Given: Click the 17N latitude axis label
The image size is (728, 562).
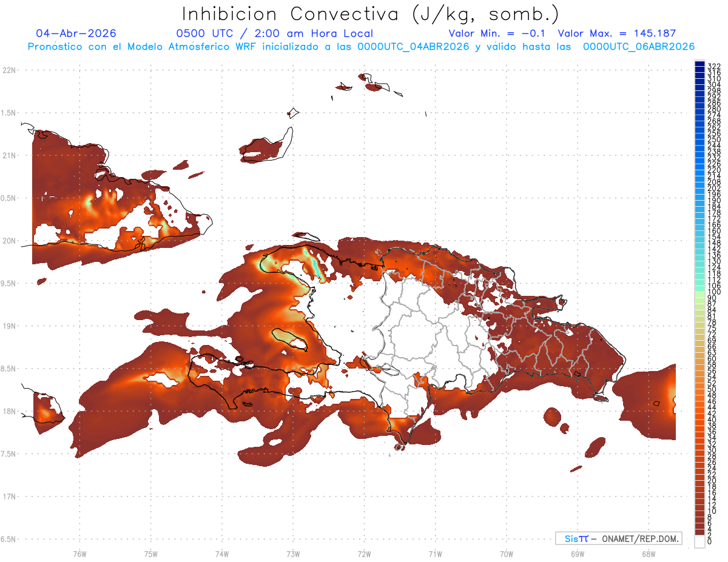Looking at the screenshot, I should 10,497.
